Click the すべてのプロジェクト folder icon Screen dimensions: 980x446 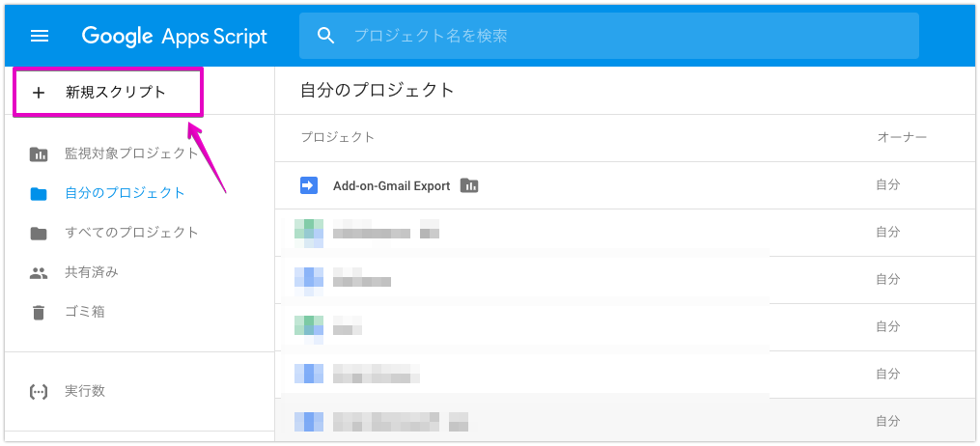[39, 234]
